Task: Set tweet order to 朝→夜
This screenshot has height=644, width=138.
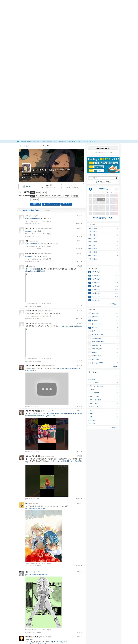Action: click(38, 192)
